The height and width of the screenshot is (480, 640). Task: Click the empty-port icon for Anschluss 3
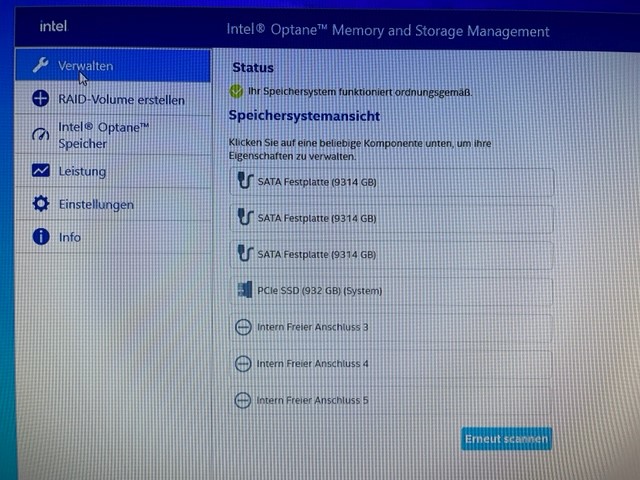click(243, 327)
